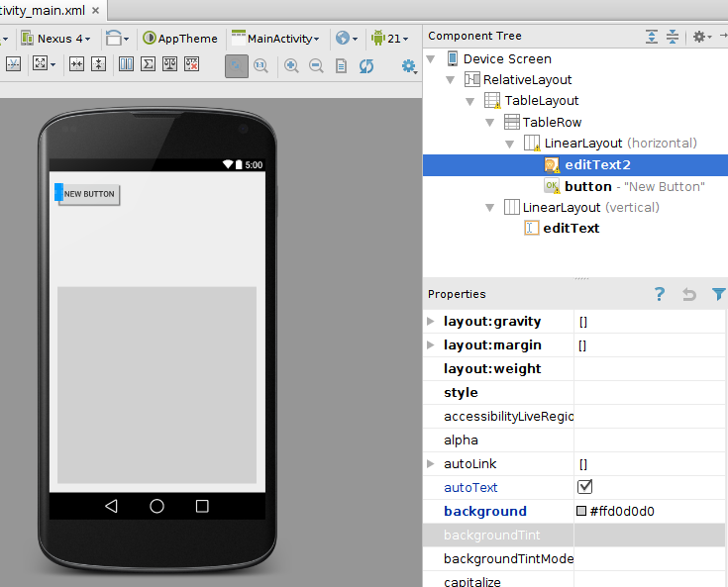Choose the AppTheme theme button
This screenshot has width=728, height=587.
pos(180,38)
